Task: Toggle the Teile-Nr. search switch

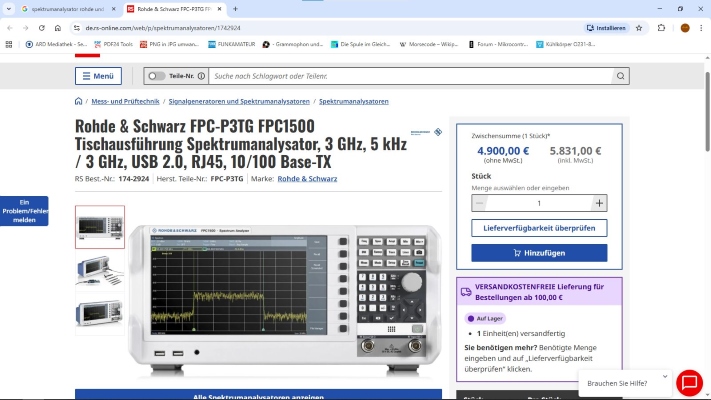Action: (x=157, y=76)
